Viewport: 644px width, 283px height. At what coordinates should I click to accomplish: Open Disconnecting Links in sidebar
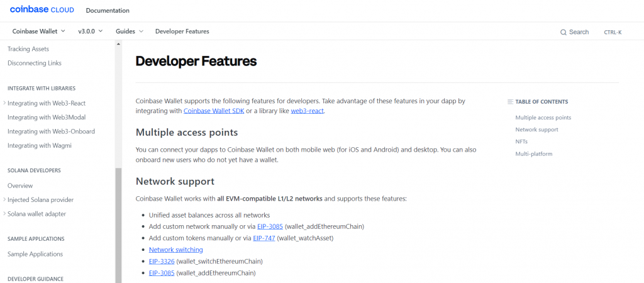point(35,64)
